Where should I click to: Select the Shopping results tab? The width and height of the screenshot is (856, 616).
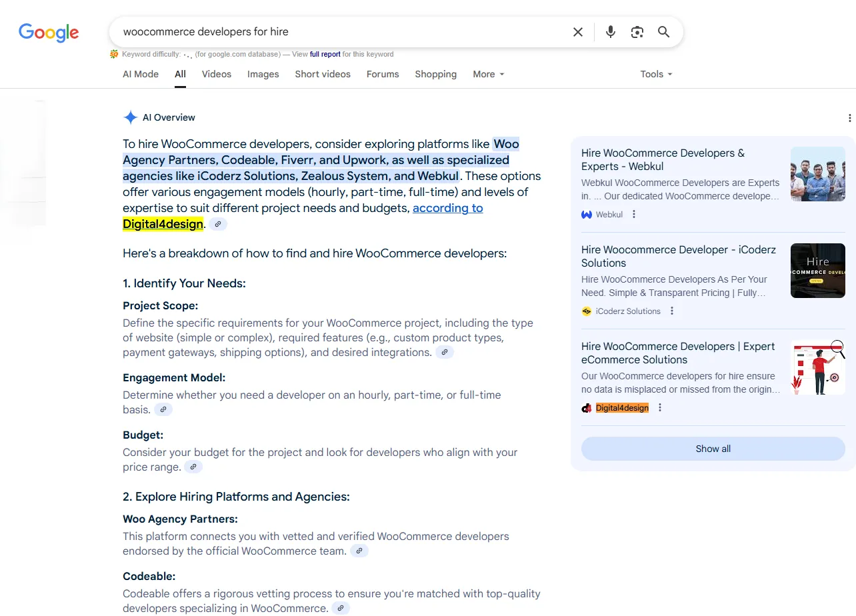435,74
